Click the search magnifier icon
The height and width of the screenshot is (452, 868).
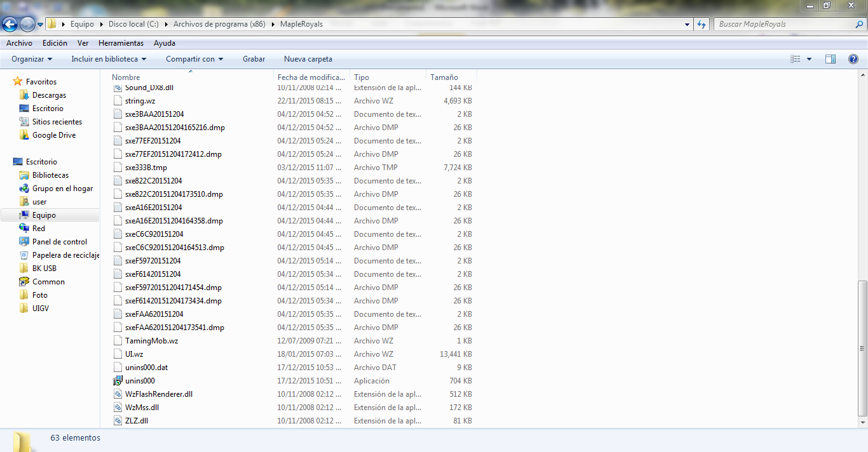pos(858,24)
